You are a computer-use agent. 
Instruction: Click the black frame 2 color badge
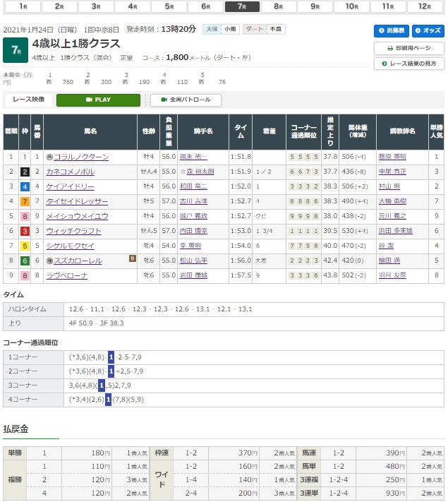(24, 172)
